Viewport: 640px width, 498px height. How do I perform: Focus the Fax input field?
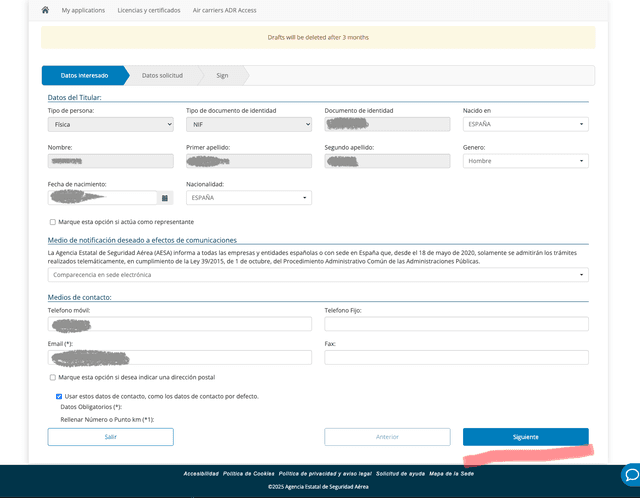pyautogui.click(x=456, y=357)
